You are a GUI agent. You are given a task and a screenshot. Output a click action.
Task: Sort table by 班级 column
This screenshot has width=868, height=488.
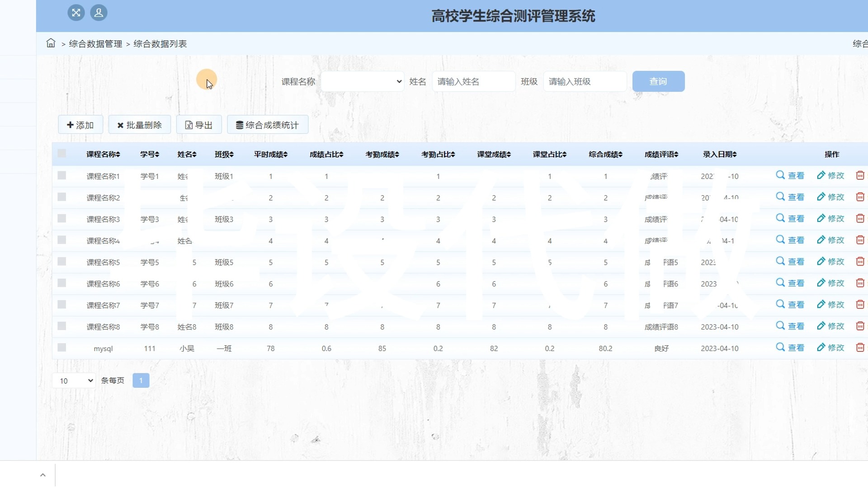click(x=224, y=155)
